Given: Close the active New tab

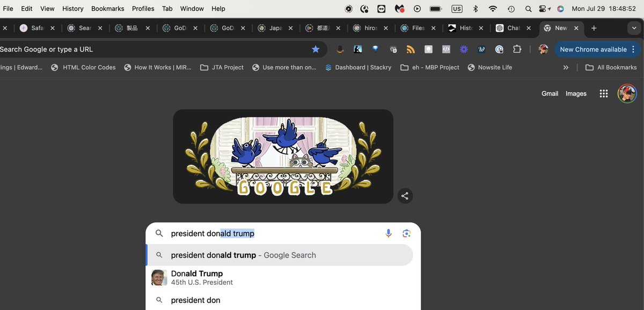Looking at the screenshot, I should tap(576, 28).
